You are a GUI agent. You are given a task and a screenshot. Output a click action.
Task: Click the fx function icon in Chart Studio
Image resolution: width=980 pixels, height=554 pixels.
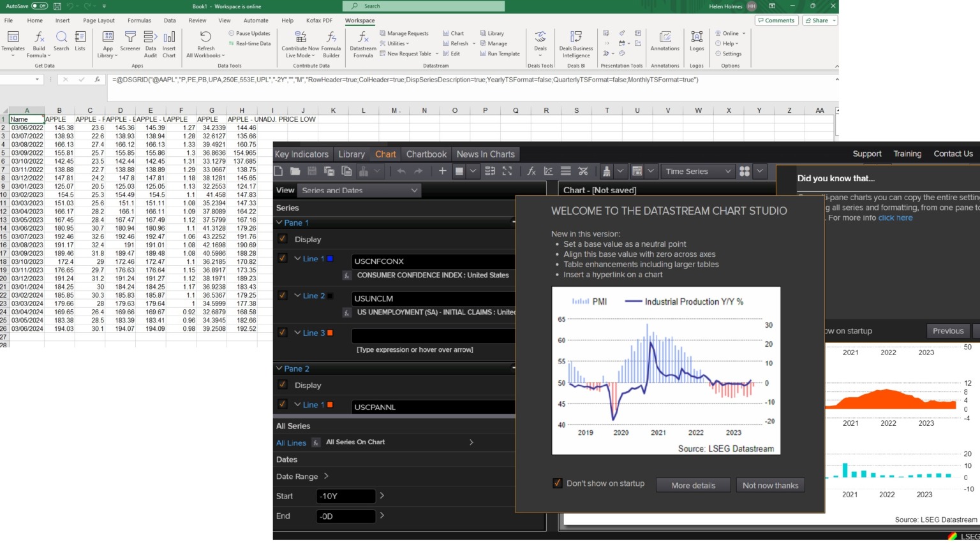531,171
